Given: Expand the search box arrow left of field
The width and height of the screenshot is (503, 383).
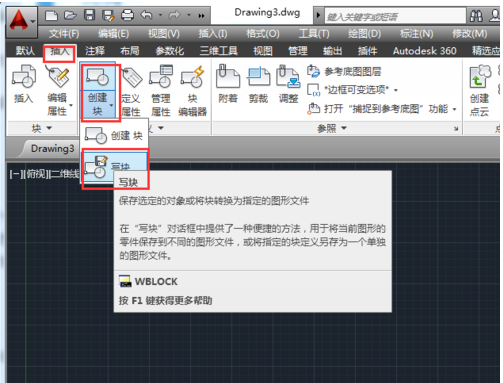Looking at the screenshot, I should (x=318, y=15).
